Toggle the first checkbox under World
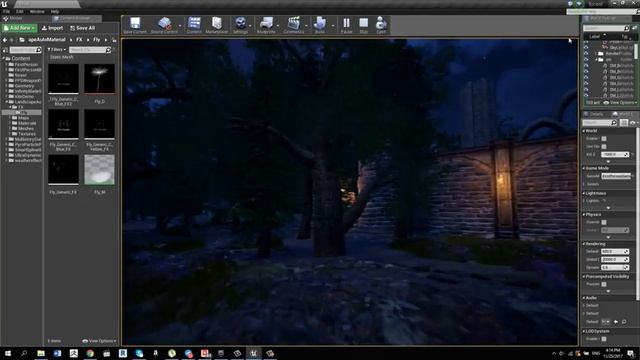 [604, 139]
